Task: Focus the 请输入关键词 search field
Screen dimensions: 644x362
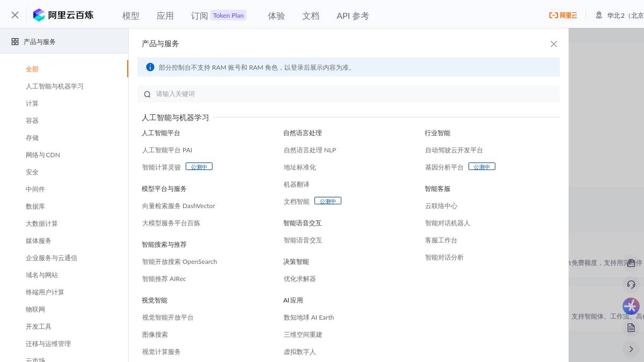Action: pos(348,94)
